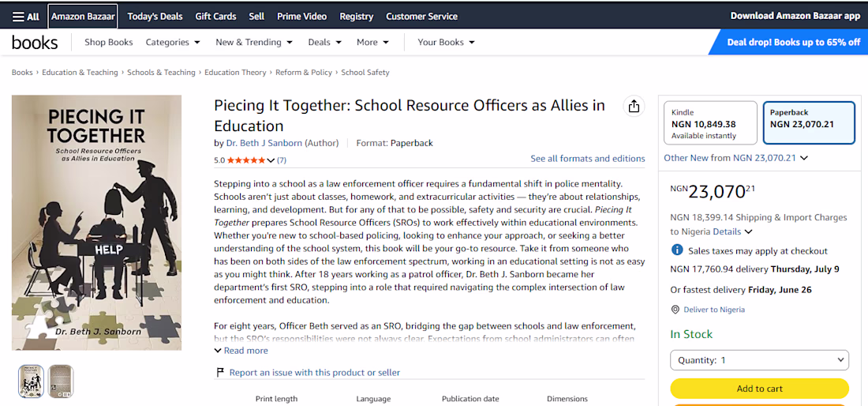Expand the More dropdown menu
Screen dimensions: 868x406
tap(372, 42)
